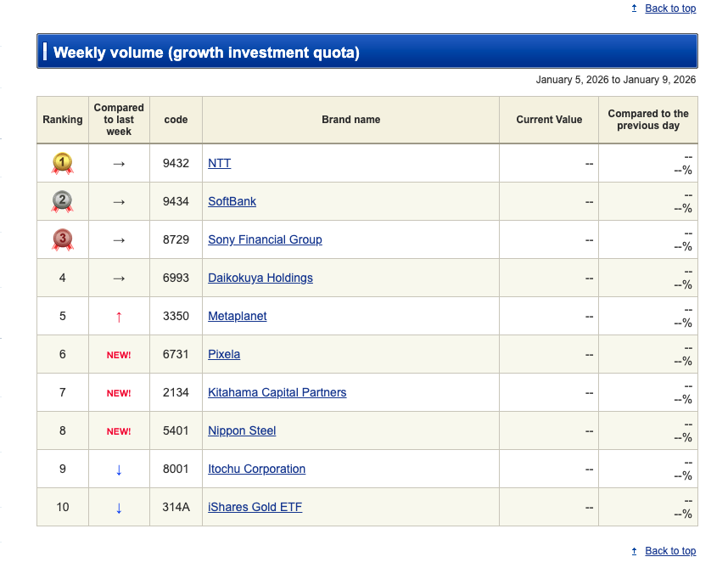Click stock code 9434
The height and width of the screenshot is (568, 728).
pos(176,201)
